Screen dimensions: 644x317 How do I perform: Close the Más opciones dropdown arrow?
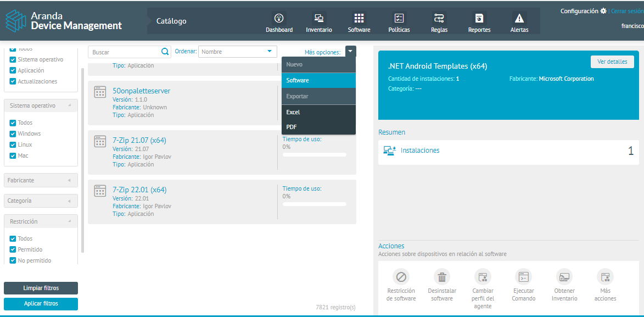(x=351, y=52)
